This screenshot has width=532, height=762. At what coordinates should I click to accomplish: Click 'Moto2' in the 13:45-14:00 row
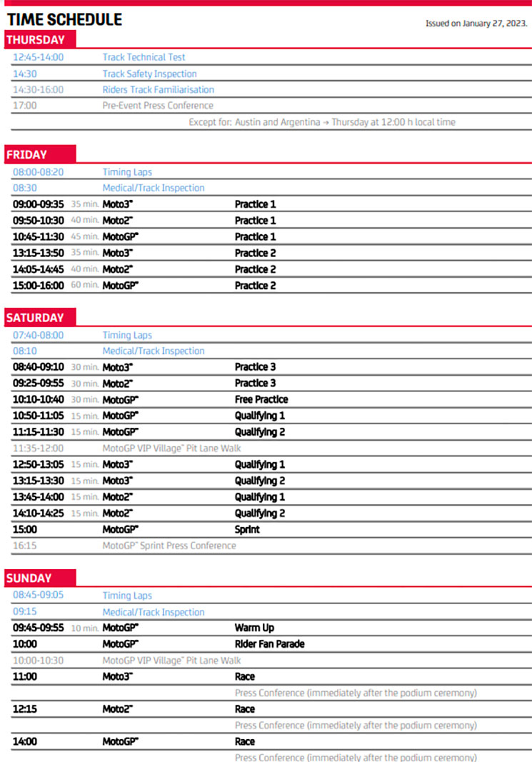(x=117, y=497)
